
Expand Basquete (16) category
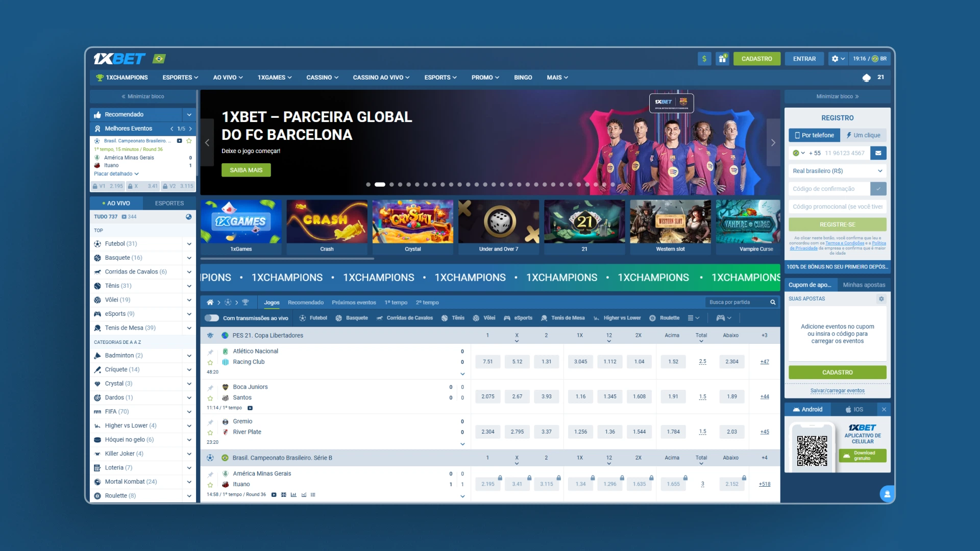[x=189, y=258]
